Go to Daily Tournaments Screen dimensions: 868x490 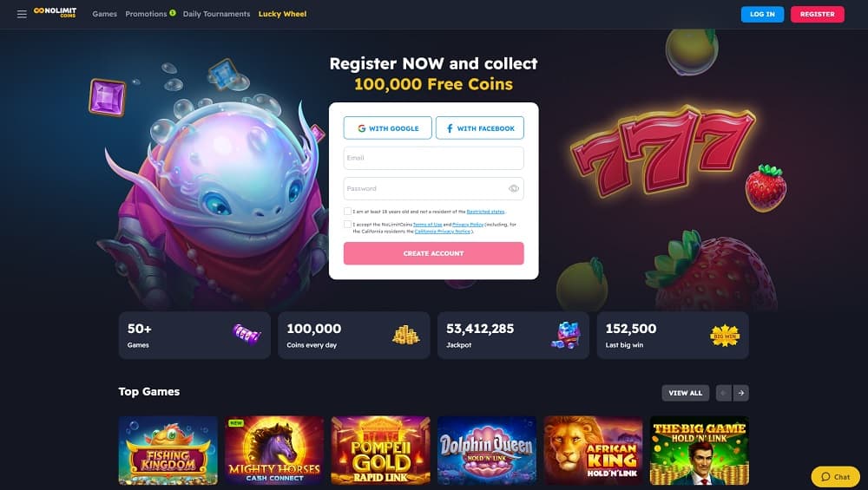[x=216, y=14]
